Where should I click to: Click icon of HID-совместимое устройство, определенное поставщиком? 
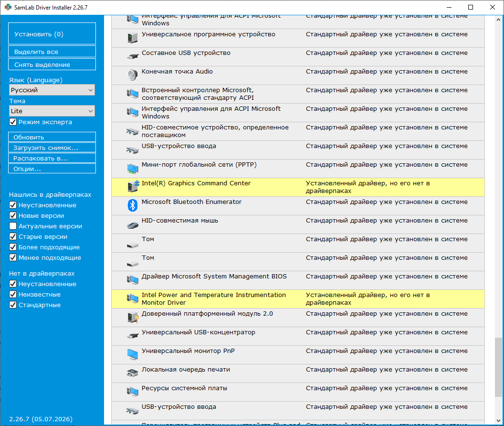coord(132,131)
